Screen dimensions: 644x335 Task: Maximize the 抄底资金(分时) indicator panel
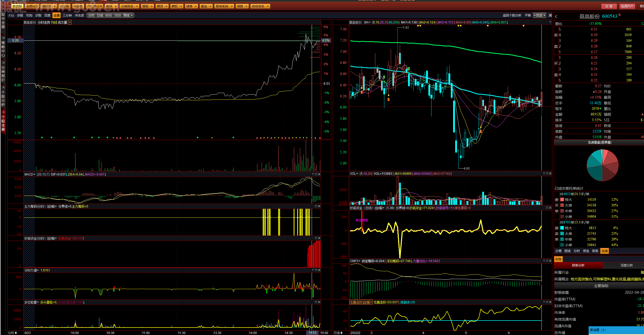click(316, 238)
